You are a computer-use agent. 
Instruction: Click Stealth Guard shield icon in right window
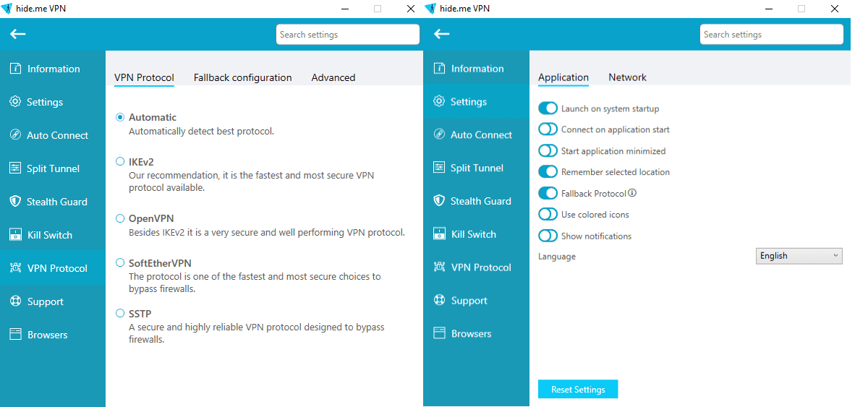(x=438, y=201)
